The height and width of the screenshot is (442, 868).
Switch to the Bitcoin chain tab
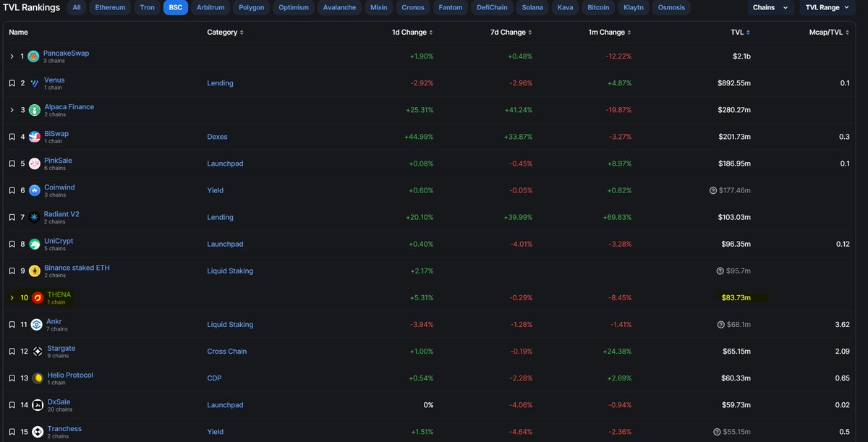pos(598,8)
